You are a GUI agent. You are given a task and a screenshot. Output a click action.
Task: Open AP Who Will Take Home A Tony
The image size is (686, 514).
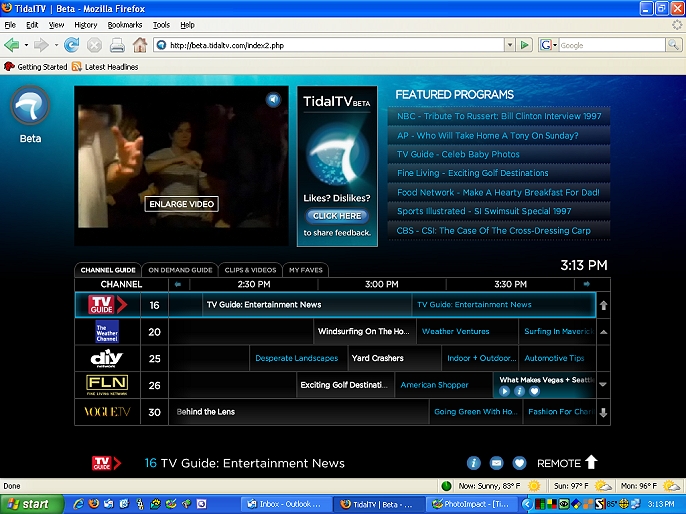click(x=499, y=136)
